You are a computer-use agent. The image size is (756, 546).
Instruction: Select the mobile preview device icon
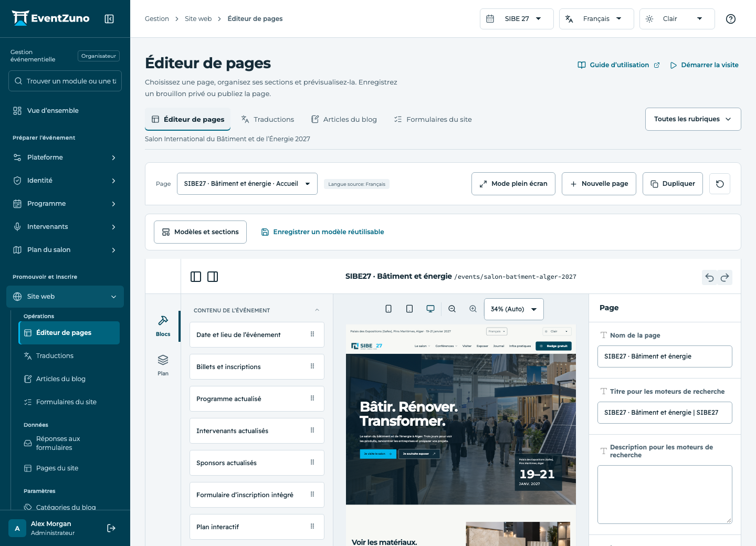point(388,309)
